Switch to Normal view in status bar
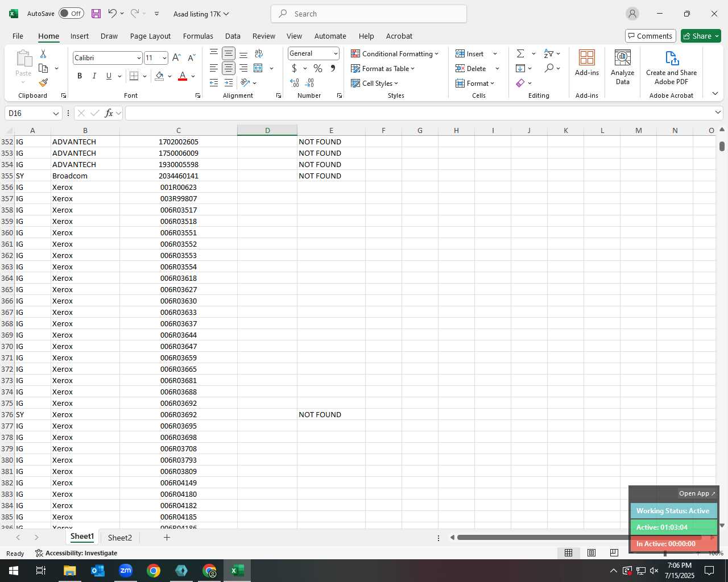The width and height of the screenshot is (728, 582). 568,552
